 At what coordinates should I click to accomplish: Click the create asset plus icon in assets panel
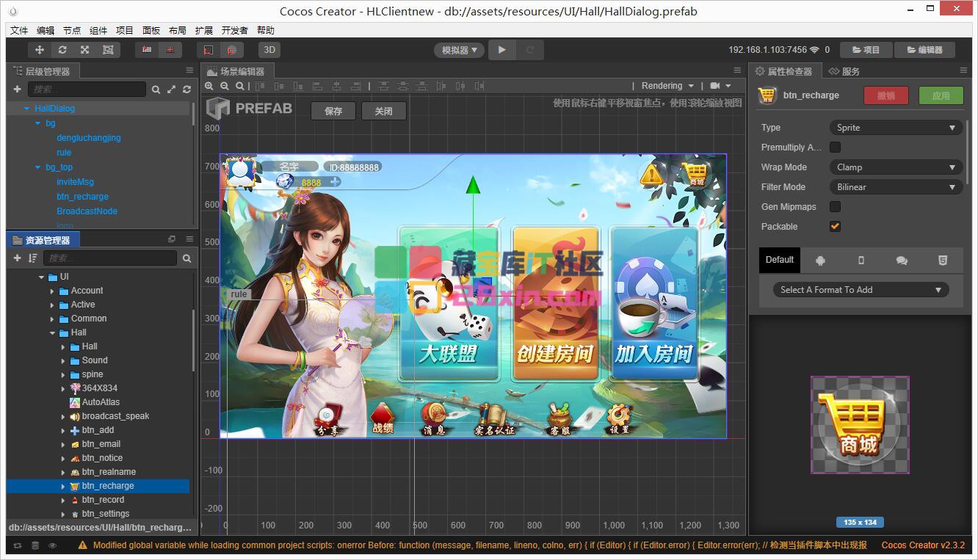click(18, 258)
